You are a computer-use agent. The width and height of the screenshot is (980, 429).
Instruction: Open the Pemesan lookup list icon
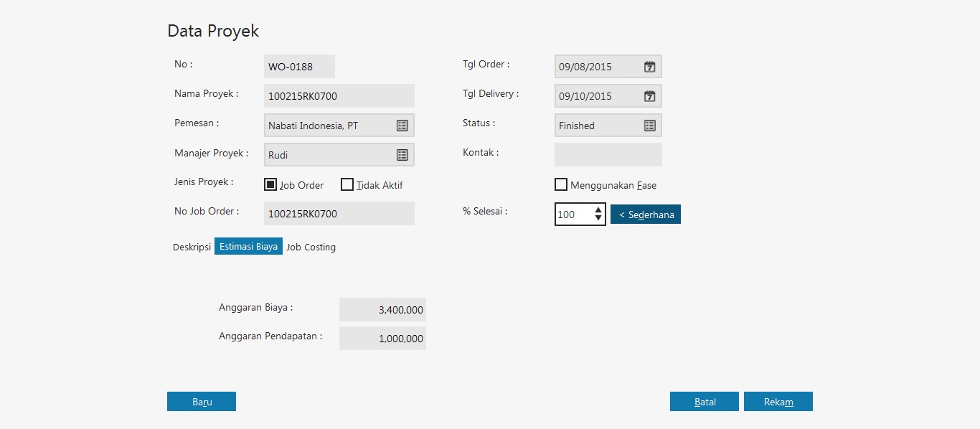click(x=402, y=126)
